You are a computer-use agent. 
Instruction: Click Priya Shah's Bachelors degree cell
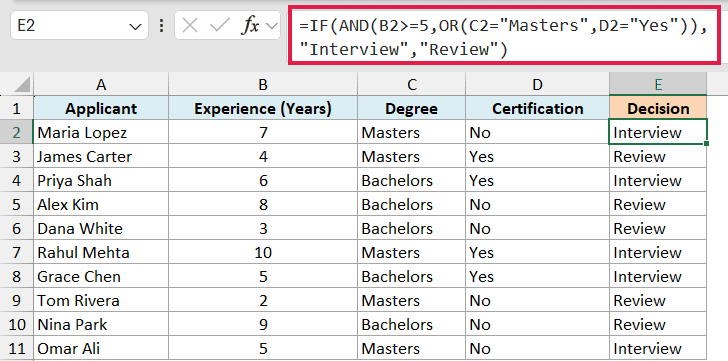[411, 180]
